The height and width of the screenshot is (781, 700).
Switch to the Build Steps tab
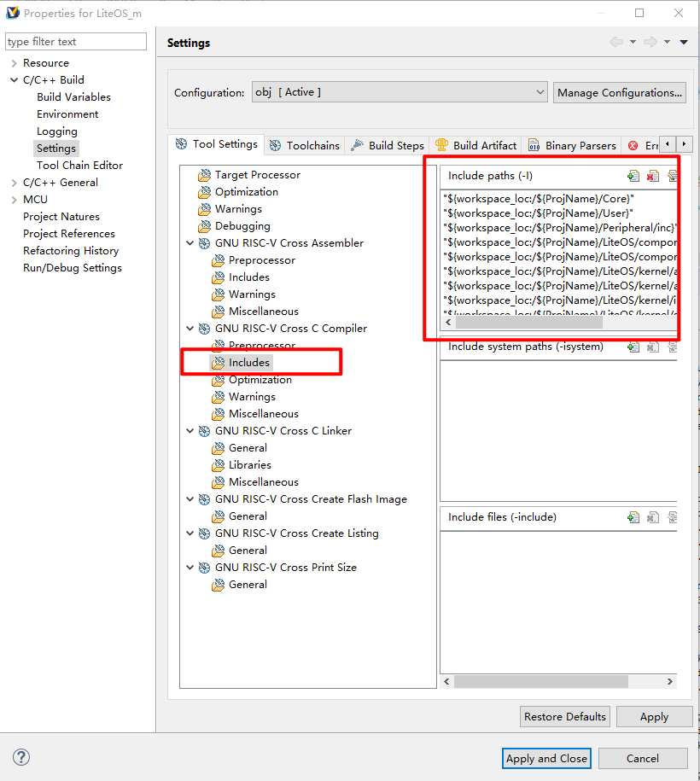(388, 146)
